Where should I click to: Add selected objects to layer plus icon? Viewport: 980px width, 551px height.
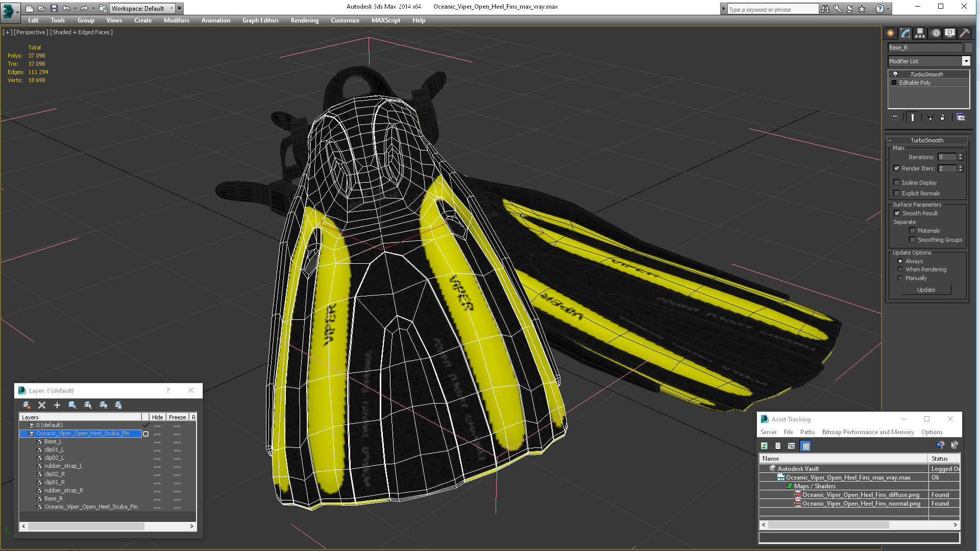click(57, 405)
